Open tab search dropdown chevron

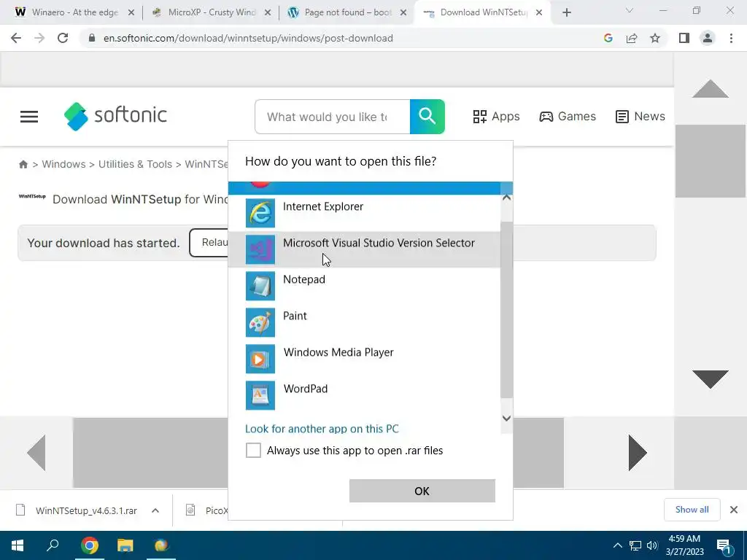coord(630,10)
